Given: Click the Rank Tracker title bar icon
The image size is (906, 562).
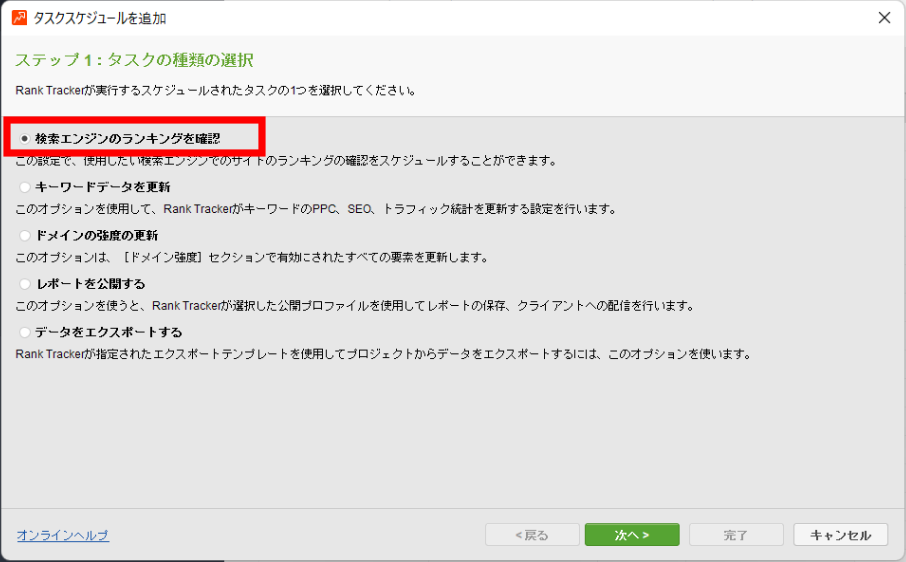Looking at the screenshot, I should tap(19, 18).
